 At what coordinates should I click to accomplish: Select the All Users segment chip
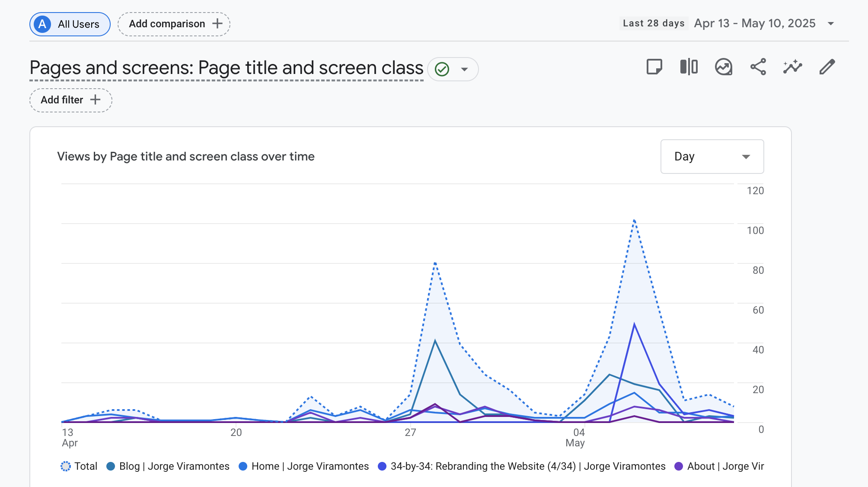70,24
